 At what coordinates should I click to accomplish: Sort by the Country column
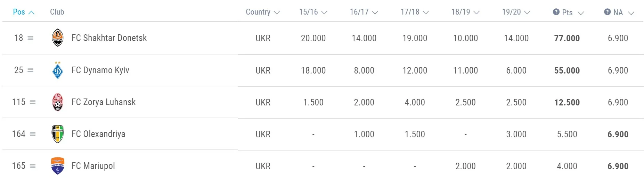262,12
